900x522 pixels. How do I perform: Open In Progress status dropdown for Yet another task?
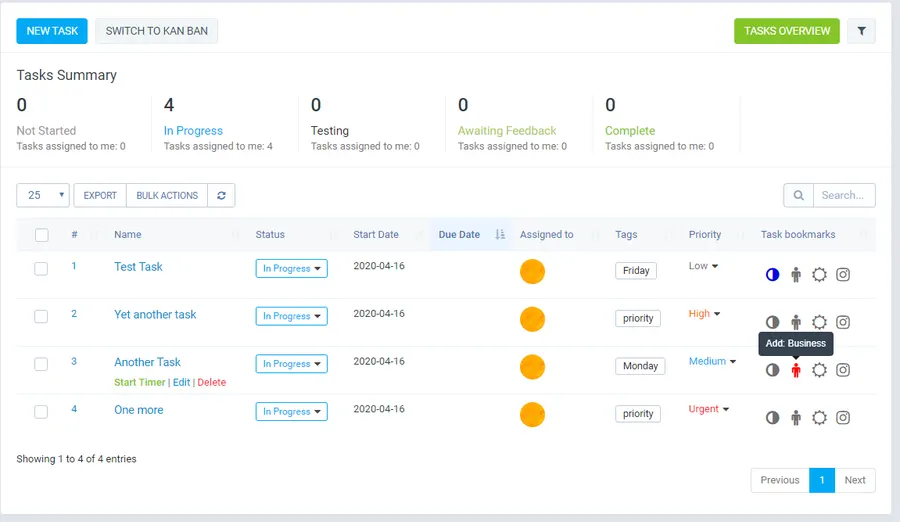pos(292,316)
